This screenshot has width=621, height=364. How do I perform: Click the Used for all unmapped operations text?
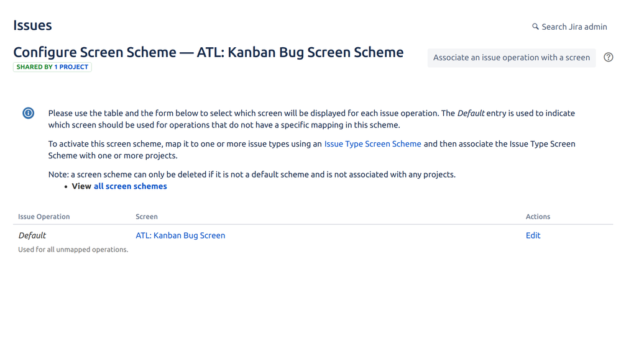click(73, 250)
